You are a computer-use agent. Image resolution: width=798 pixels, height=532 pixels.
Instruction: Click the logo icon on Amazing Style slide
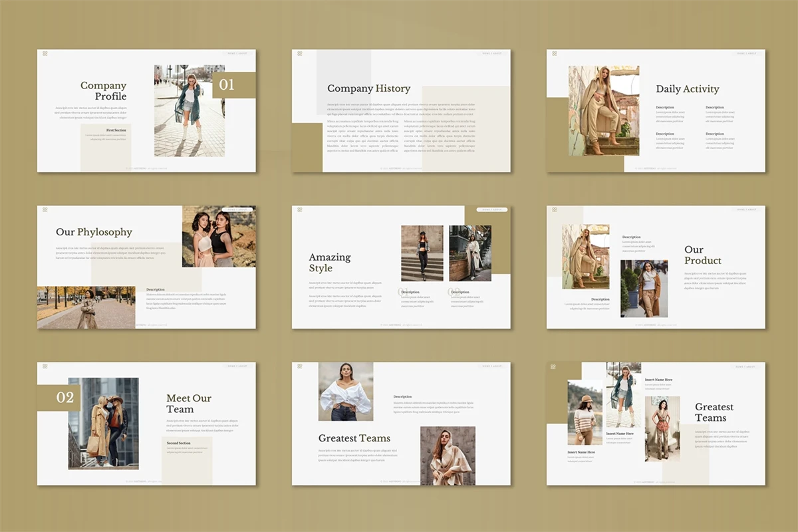point(300,209)
